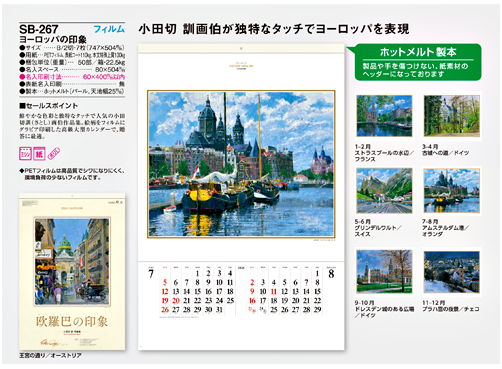Open the 9-10月 Dresden castle thumbnail

384,272
